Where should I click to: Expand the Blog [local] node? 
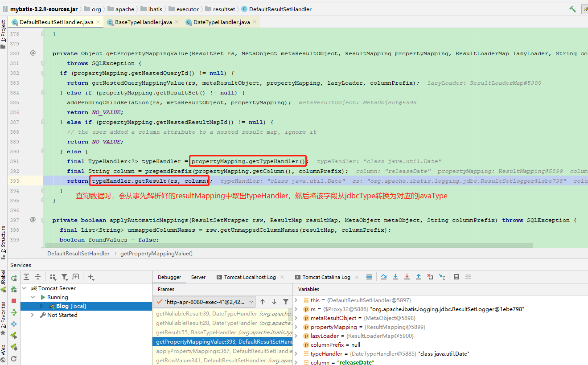41,306
